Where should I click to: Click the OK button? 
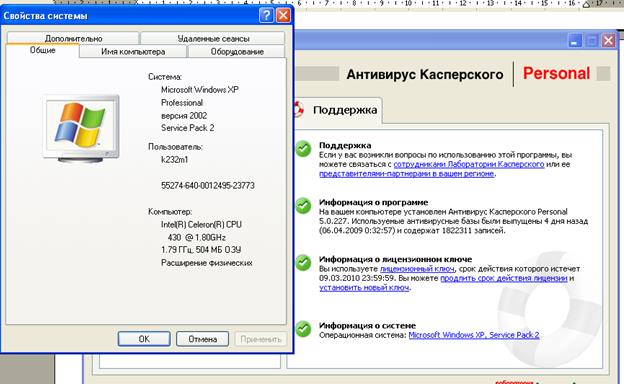click(144, 339)
